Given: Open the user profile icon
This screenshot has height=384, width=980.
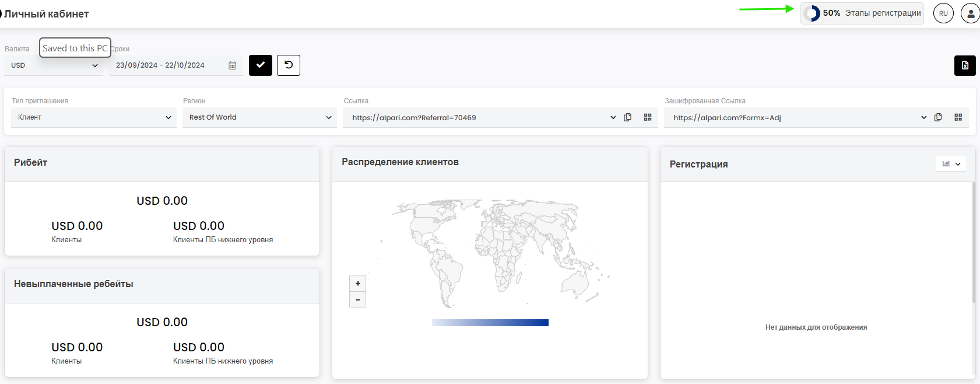Looking at the screenshot, I should (970, 13).
